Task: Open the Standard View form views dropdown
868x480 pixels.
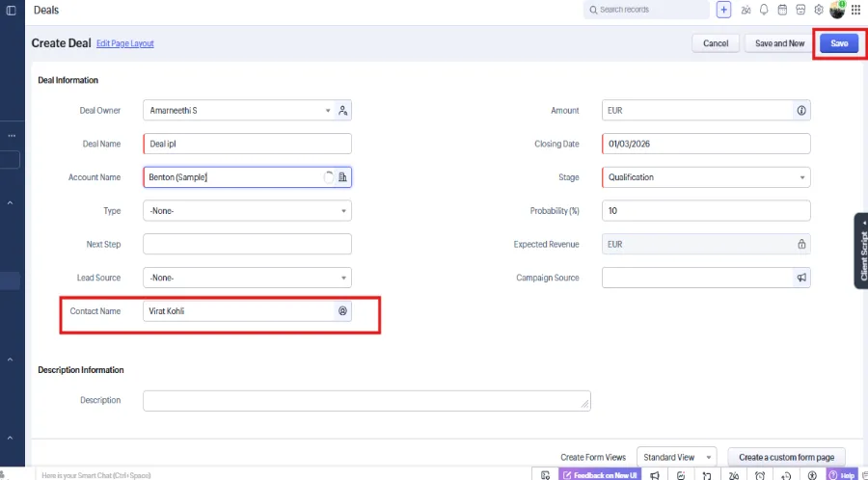Action: click(676, 457)
